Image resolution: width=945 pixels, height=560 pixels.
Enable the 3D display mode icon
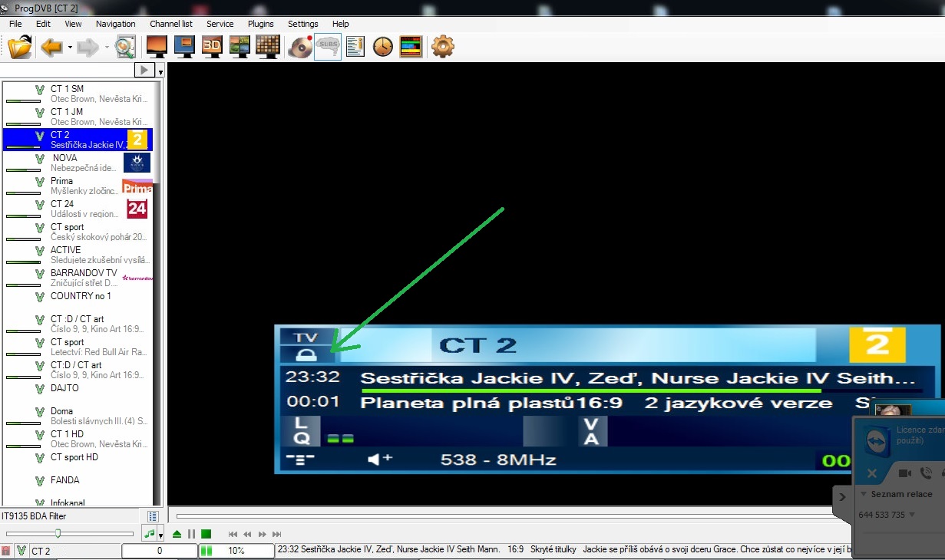click(x=212, y=47)
